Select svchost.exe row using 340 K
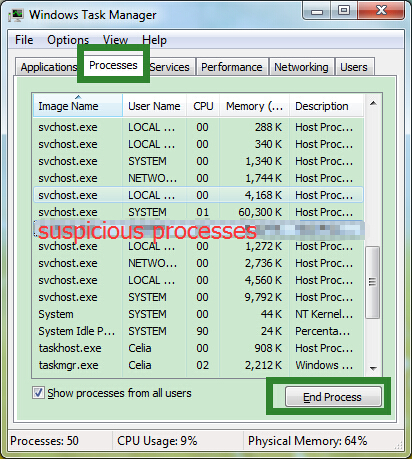The image size is (412, 459). click(x=198, y=144)
